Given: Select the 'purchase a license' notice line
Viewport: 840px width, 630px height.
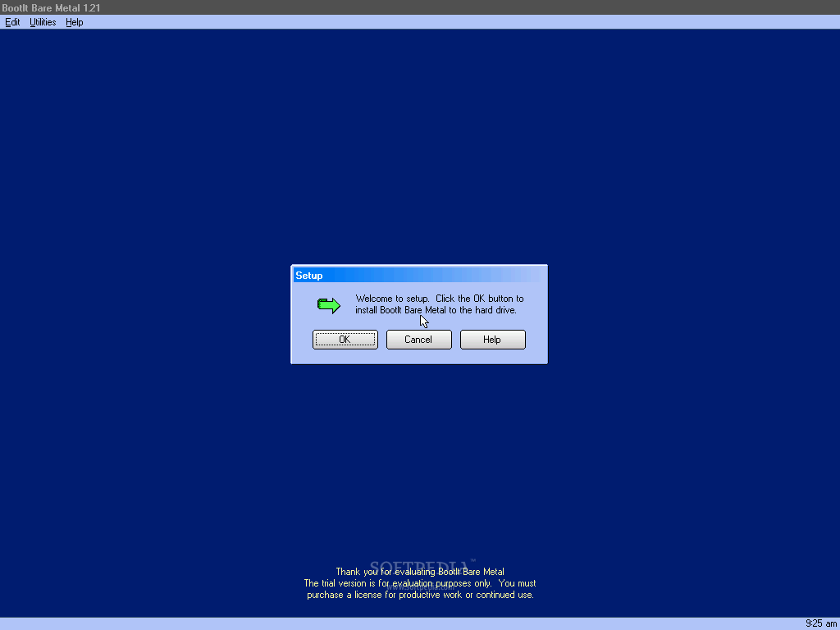Looking at the screenshot, I should click(x=420, y=595).
